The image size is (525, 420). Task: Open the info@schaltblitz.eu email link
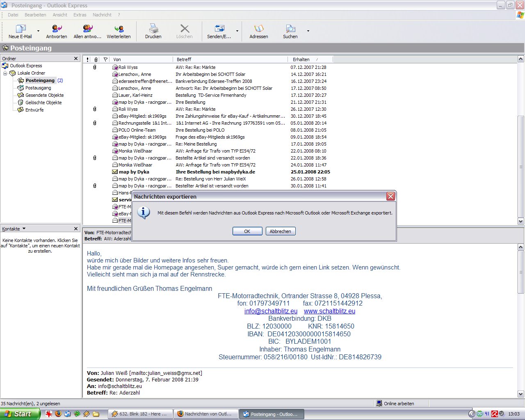tap(271, 311)
